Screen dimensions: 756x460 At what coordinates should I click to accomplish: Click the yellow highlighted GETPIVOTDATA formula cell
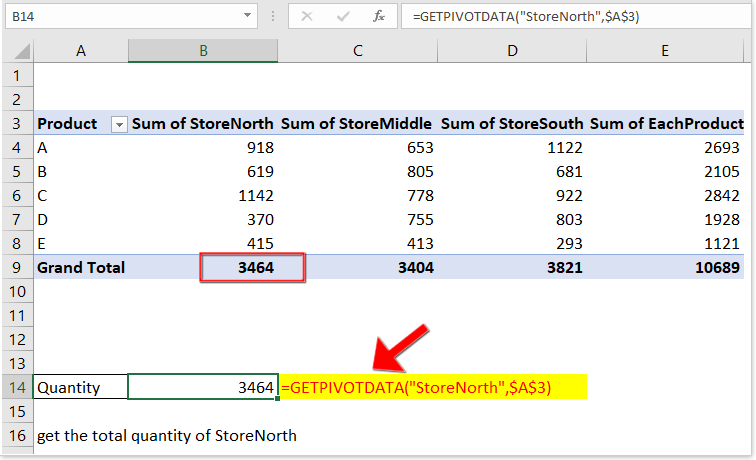[432, 387]
